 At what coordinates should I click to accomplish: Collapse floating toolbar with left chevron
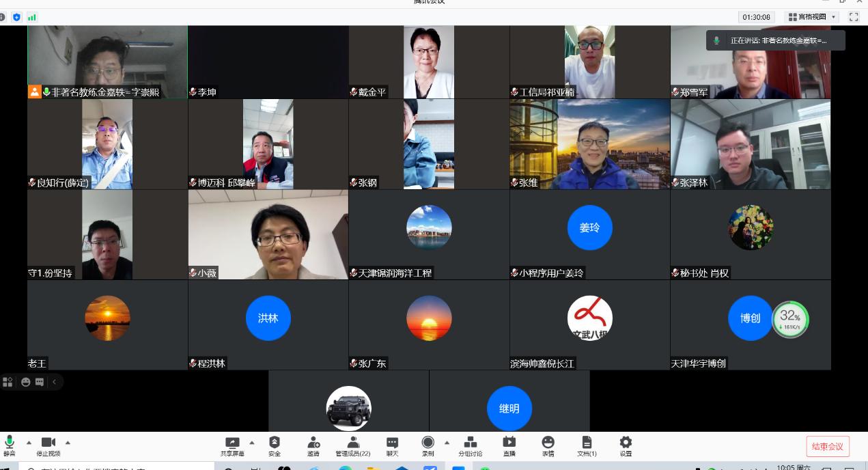coord(54,382)
